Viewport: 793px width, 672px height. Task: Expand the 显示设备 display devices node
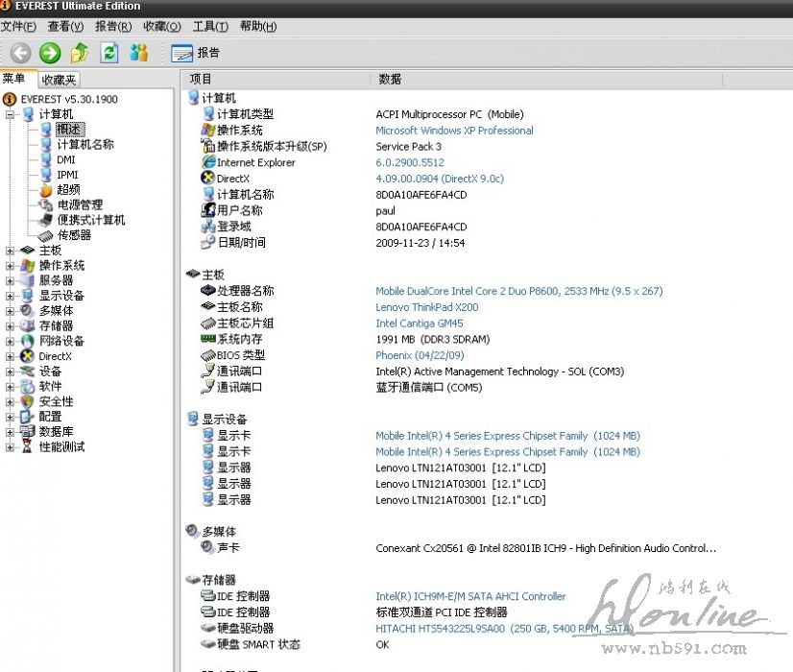pyautogui.click(x=11, y=296)
